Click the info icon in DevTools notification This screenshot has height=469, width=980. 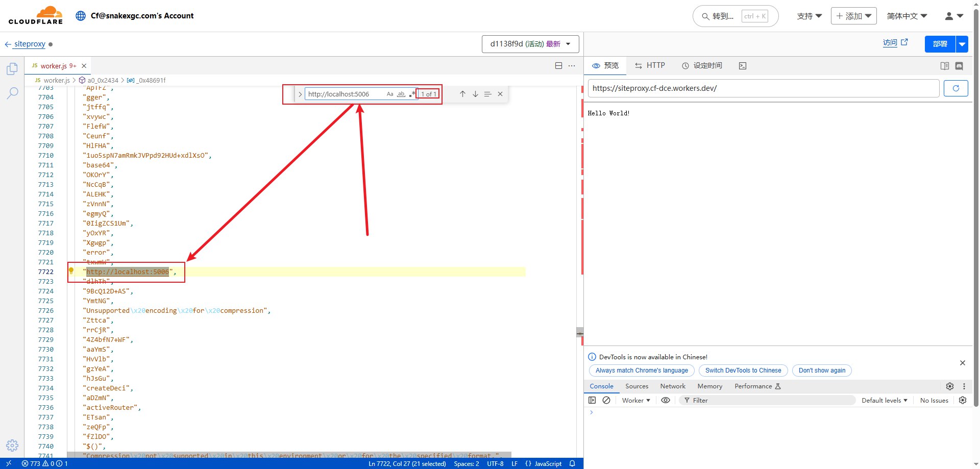pyautogui.click(x=592, y=357)
